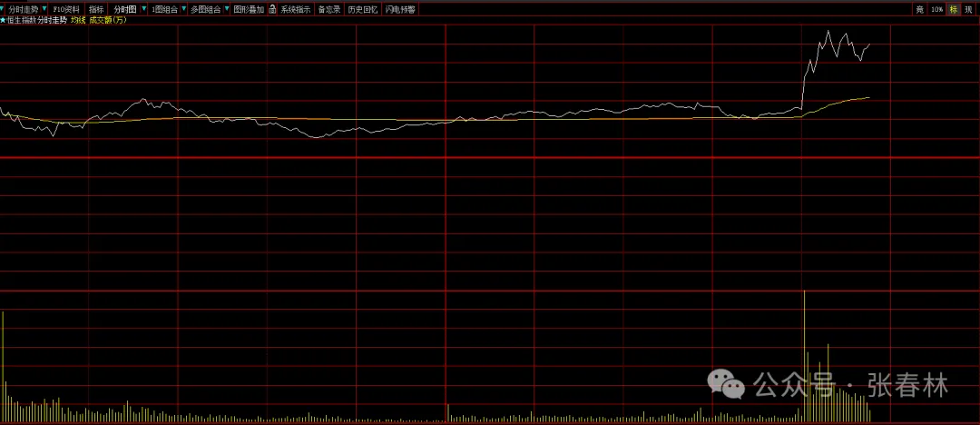Click the 系统指示 button

tap(295, 9)
